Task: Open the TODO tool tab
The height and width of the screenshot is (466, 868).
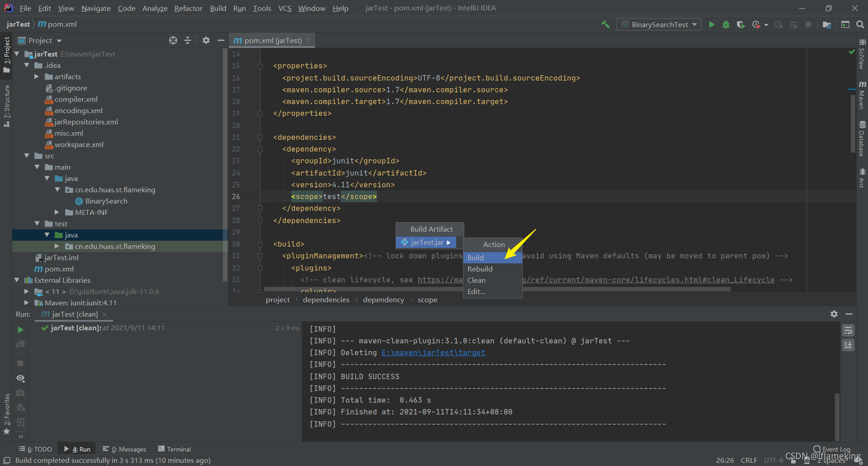Action: [35, 449]
